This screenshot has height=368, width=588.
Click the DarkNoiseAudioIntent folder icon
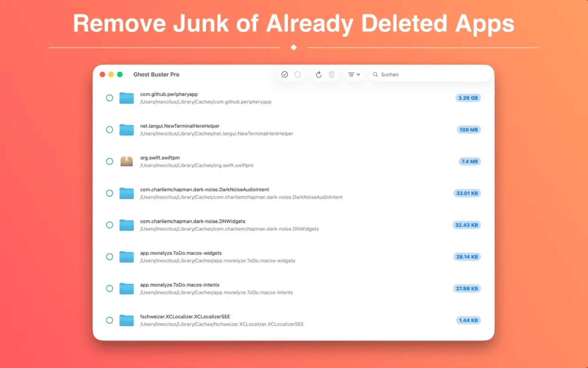tap(127, 193)
